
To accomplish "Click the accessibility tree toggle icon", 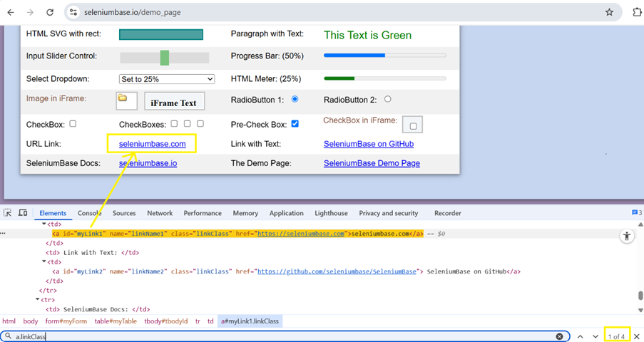I will pos(627,236).
